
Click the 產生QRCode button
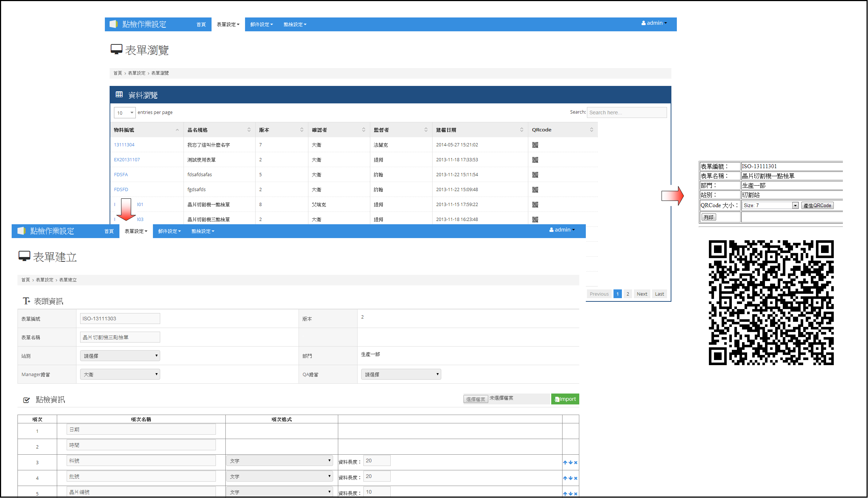(817, 206)
